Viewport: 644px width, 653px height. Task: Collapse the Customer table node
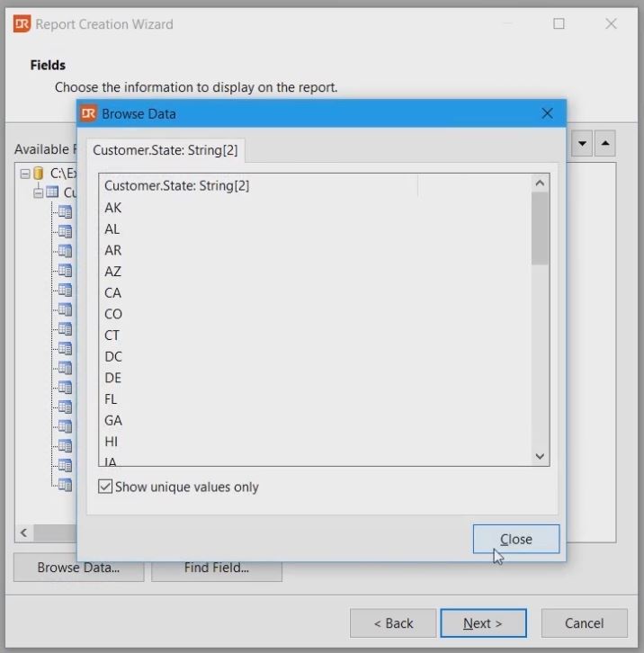[x=38, y=192]
